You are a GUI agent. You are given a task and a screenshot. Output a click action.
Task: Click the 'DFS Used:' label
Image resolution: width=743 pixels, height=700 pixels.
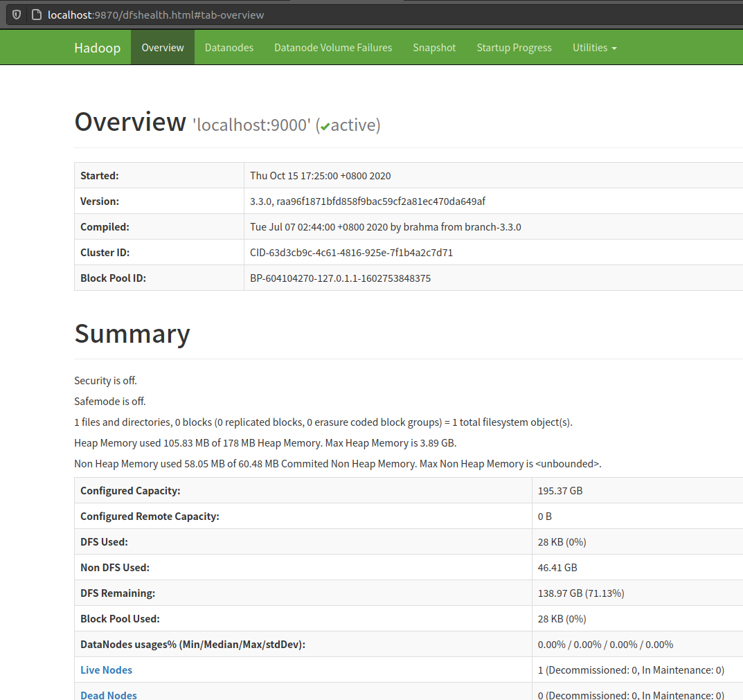tap(105, 542)
